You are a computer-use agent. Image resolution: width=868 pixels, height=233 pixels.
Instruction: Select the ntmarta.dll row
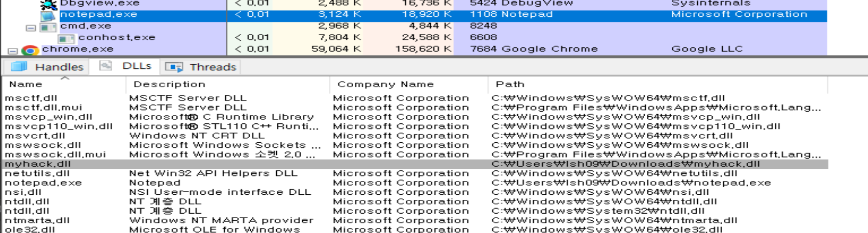coord(415,221)
